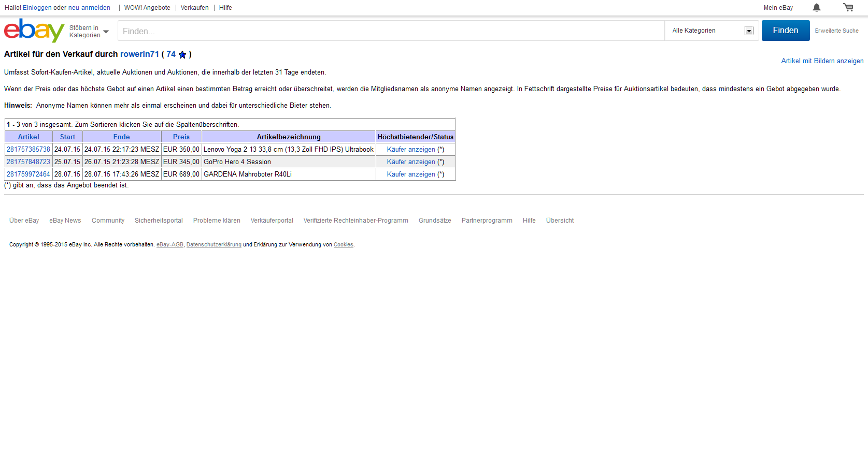
Task: Click end time 28.07.15 17:43:26 MESZ
Action: [122, 174]
